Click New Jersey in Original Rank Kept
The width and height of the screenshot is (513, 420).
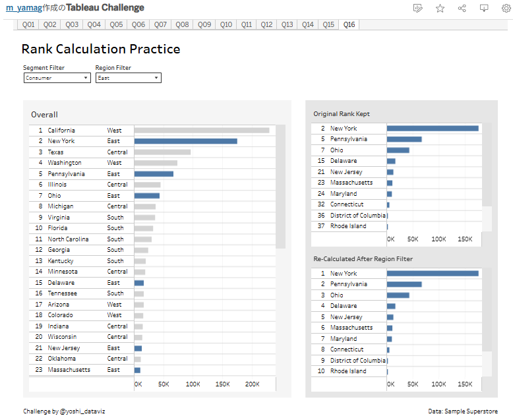pos(346,172)
